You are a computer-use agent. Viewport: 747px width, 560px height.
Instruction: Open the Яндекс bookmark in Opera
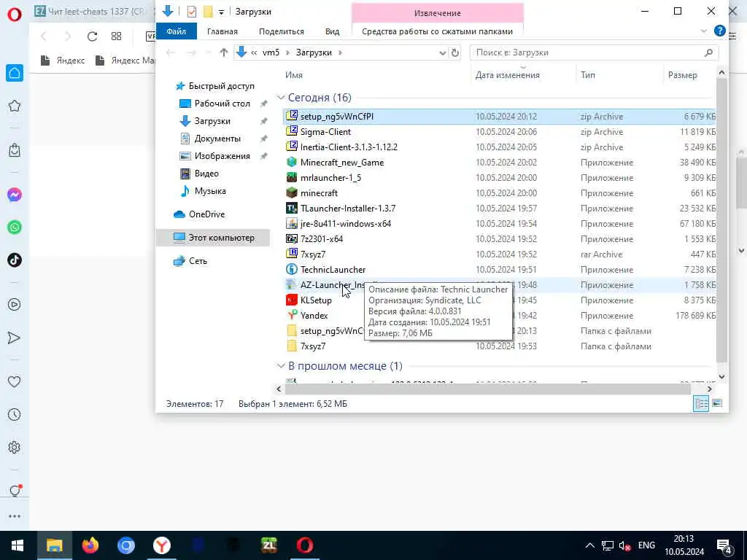pyautogui.click(x=63, y=61)
